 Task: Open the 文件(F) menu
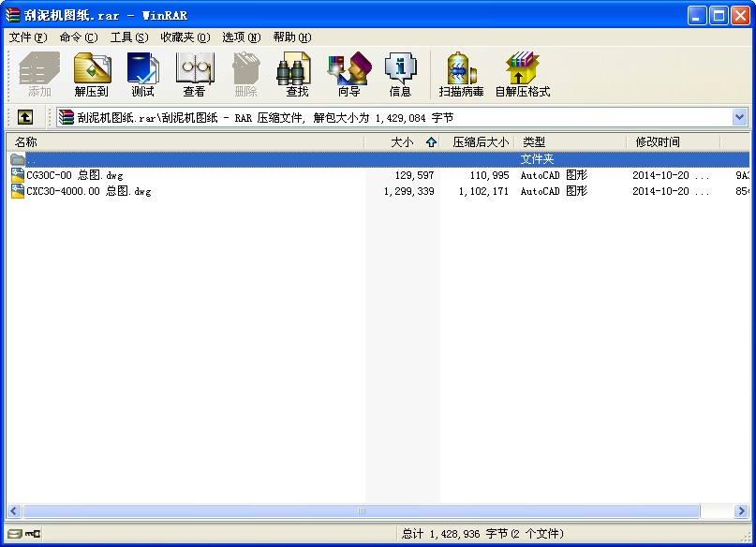tap(28, 37)
